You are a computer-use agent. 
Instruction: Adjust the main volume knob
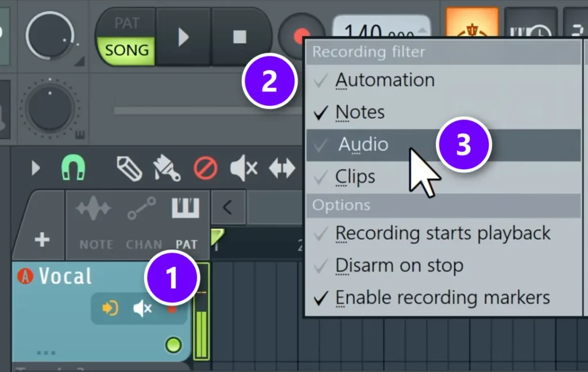(50, 35)
